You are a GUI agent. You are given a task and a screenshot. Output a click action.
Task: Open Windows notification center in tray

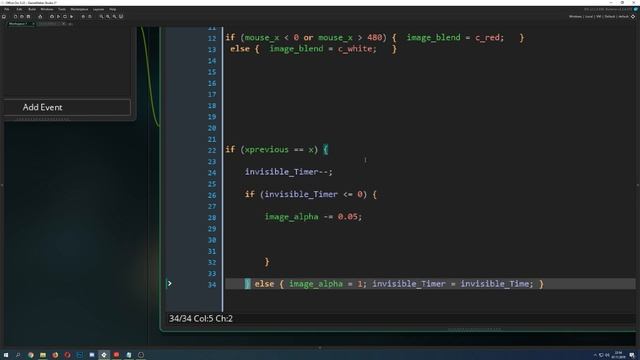click(x=632, y=355)
